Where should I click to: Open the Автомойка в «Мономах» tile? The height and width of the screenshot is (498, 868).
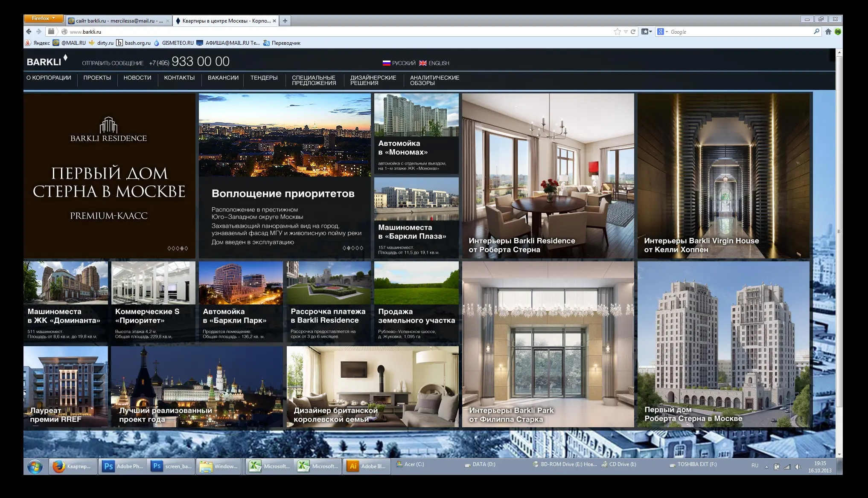click(x=417, y=133)
